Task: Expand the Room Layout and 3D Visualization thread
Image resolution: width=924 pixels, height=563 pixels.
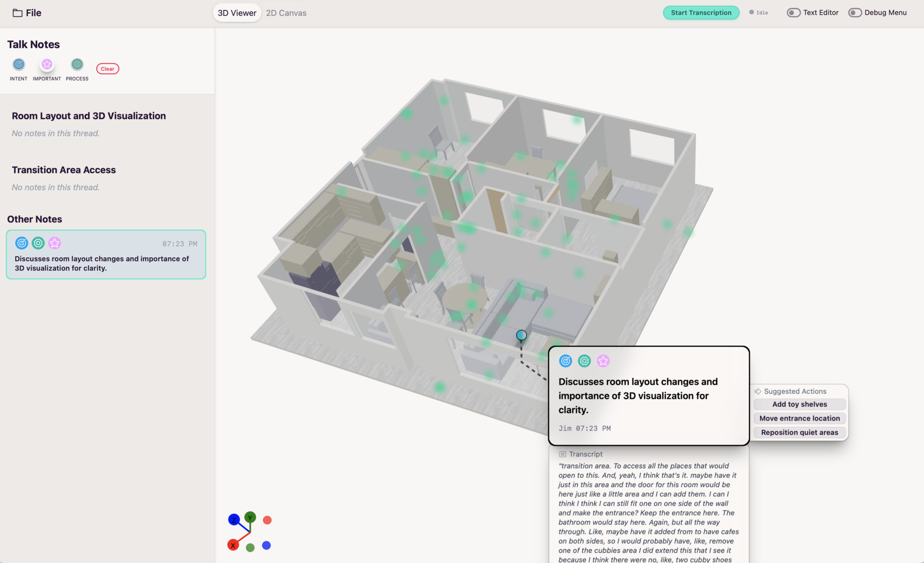Action: tap(89, 116)
